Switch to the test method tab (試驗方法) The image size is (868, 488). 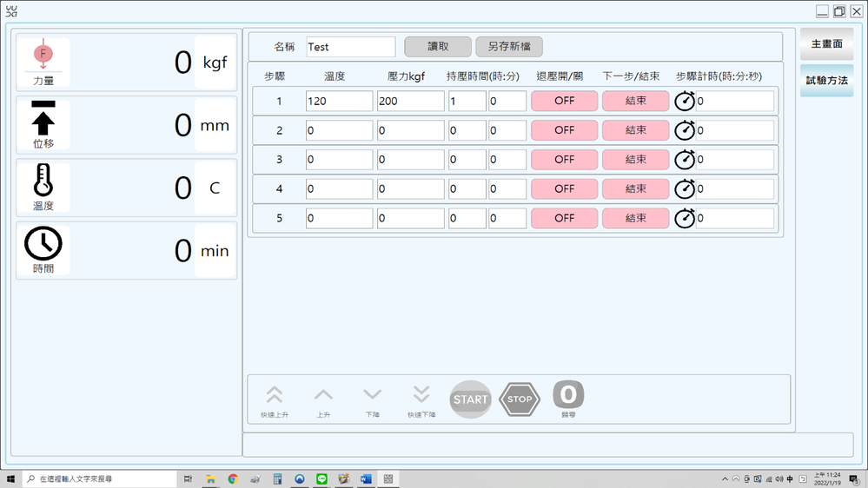(x=826, y=80)
